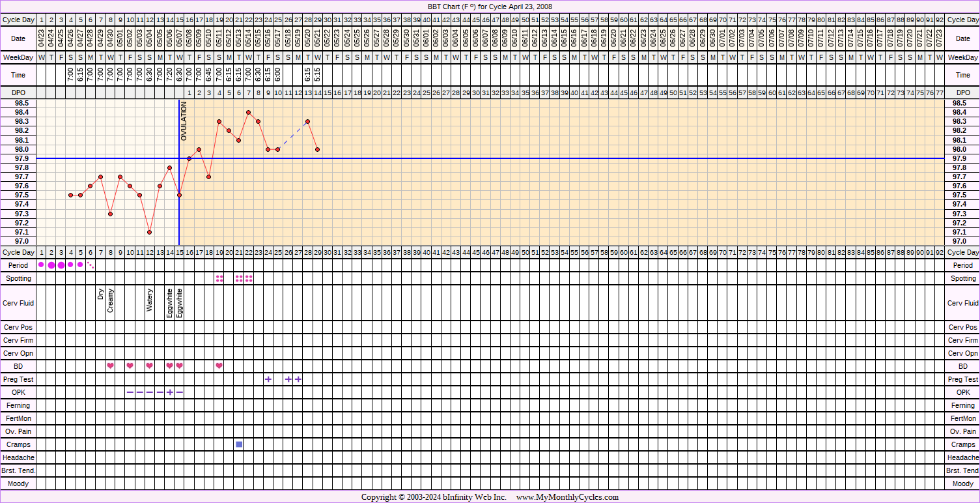The width and height of the screenshot is (980, 503).
Task: Click the BD heart on cycle day 8
Action: pyautogui.click(x=111, y=366)
